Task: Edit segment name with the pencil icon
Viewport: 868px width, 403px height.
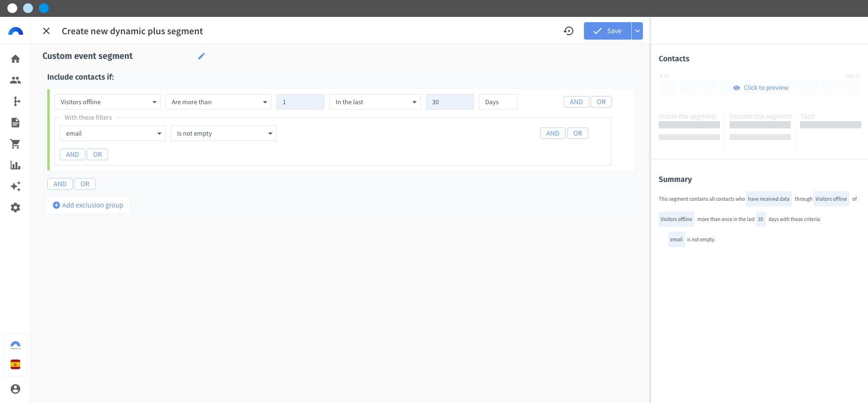Action: point(202,56)
